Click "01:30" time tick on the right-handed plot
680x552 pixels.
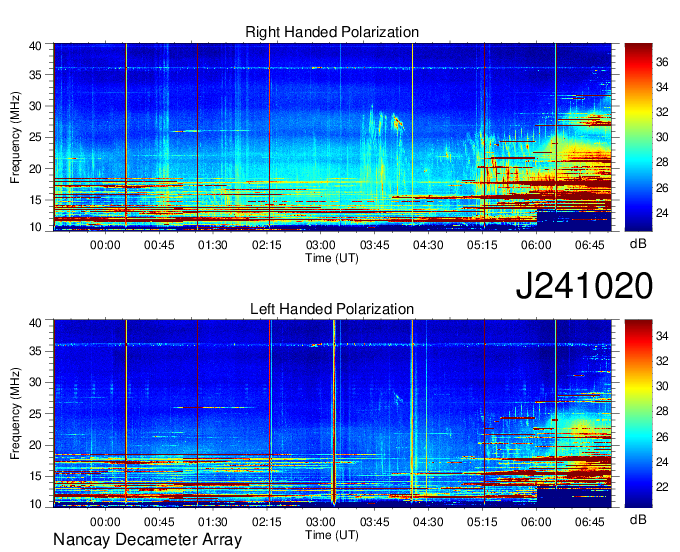click(213, 245)
